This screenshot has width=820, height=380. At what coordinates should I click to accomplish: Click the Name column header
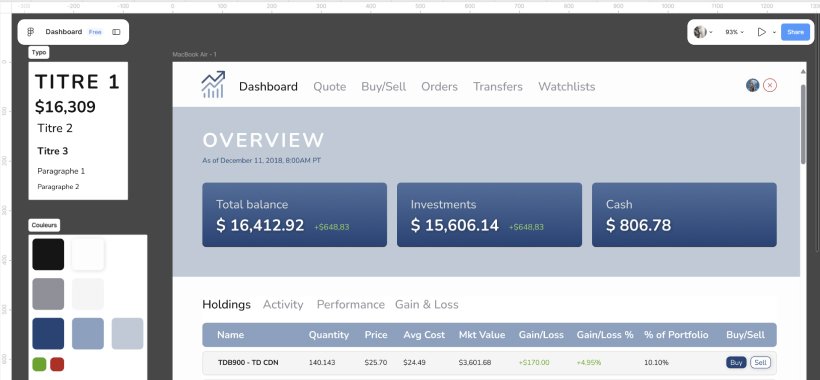click(231, 335)
